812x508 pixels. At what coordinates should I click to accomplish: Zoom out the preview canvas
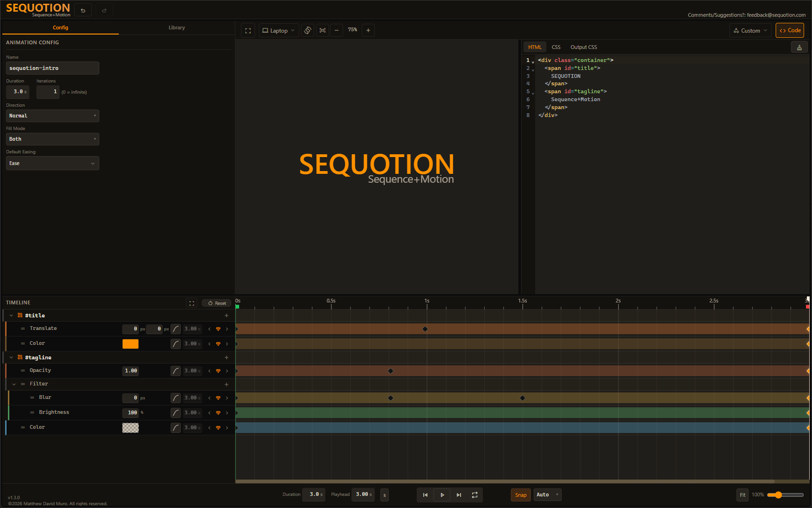[337, 30]
